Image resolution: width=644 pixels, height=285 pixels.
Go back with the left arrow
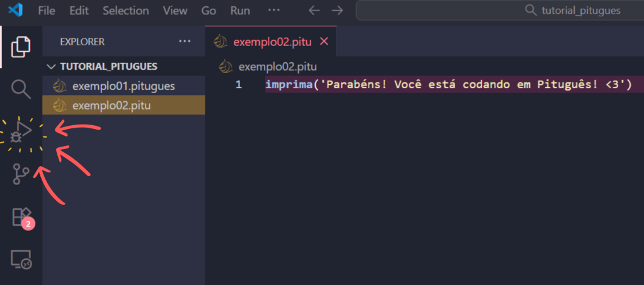314,11
